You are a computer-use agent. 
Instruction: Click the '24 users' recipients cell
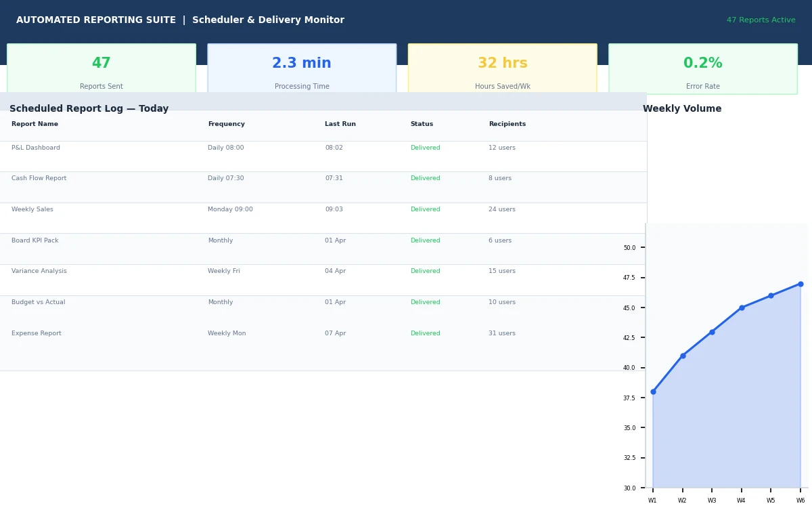pos(502,210)
